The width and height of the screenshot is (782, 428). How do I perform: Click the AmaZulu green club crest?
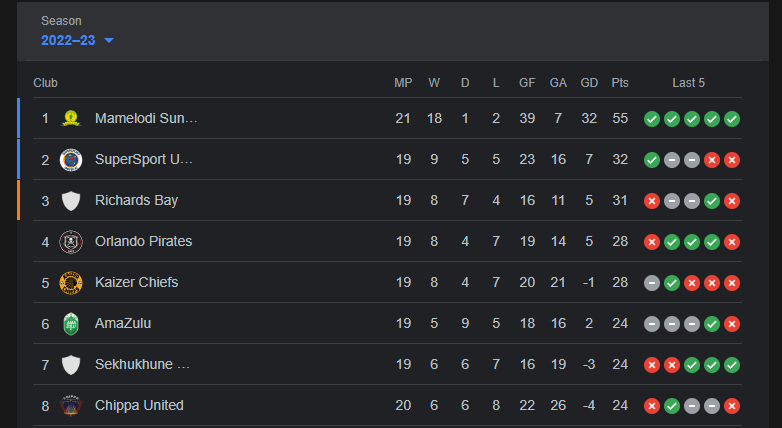[x=71, y=324]
